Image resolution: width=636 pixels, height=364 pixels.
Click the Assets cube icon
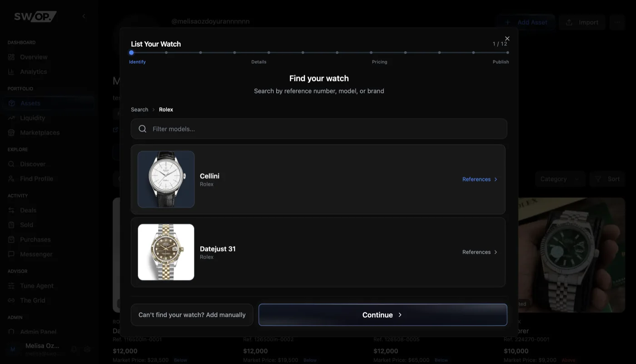11,103
